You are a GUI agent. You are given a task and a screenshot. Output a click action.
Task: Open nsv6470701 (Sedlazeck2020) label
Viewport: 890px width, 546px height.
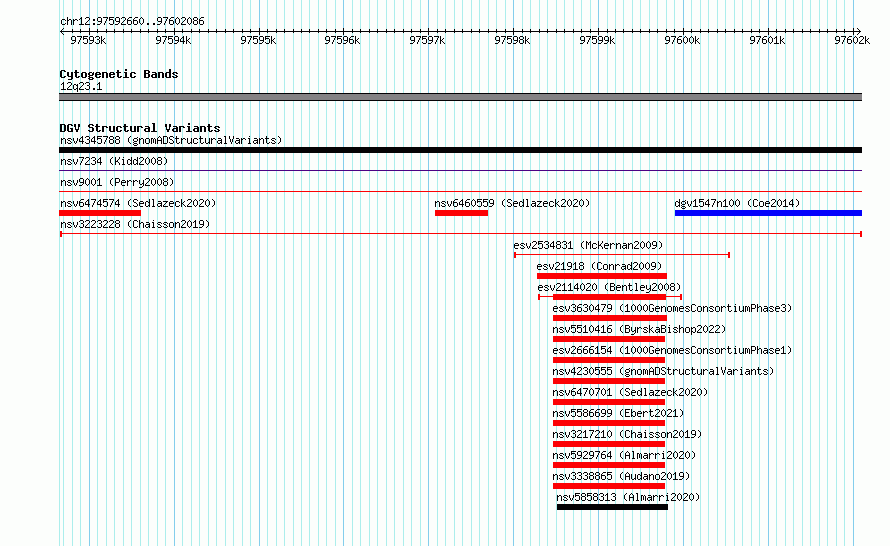pyautogui.click(x=630, y=392)
